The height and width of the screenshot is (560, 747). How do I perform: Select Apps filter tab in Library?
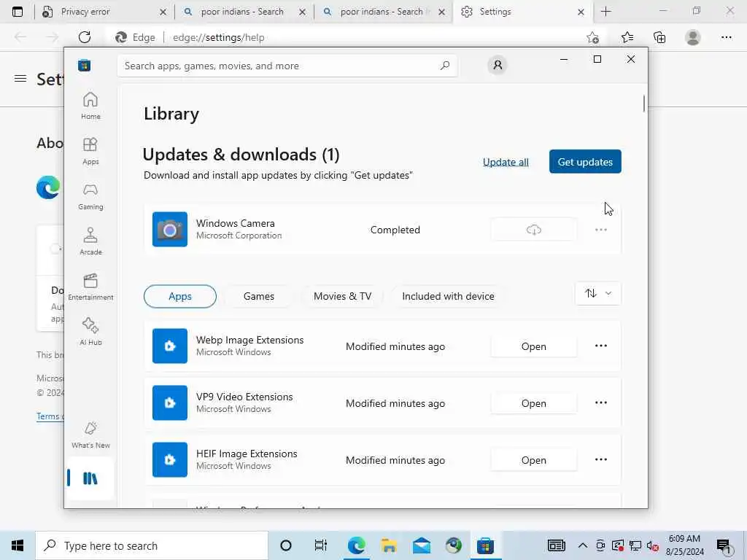pos(180,296)
